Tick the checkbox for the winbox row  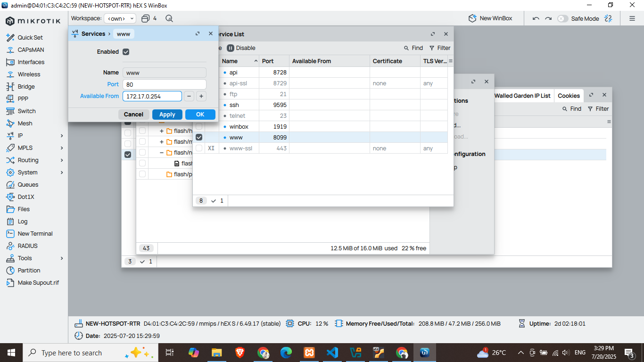point(199,126)
